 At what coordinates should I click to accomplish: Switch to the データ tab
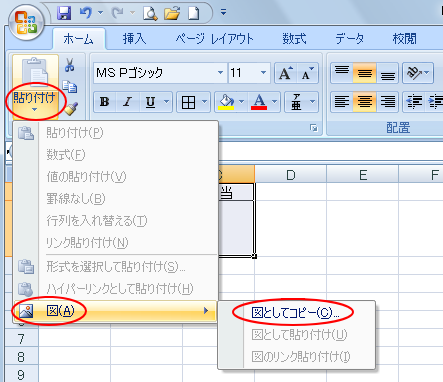(x=350, y=39)
